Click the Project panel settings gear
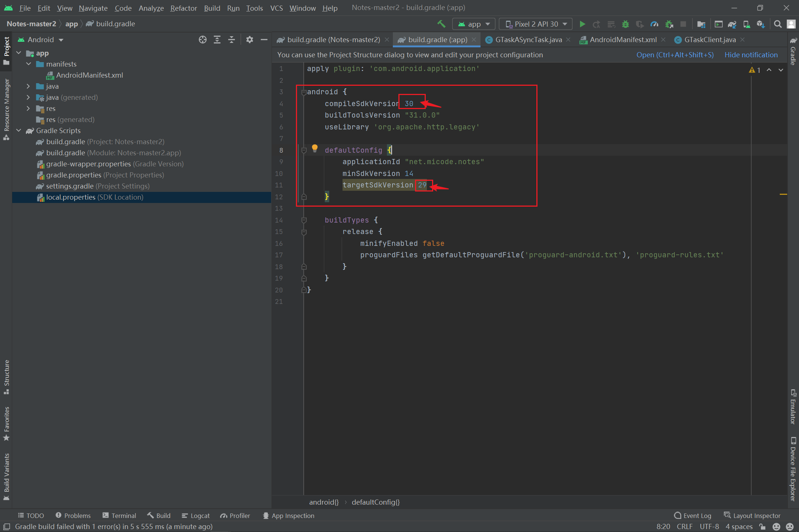799x532 pixels. coord(250,40)
